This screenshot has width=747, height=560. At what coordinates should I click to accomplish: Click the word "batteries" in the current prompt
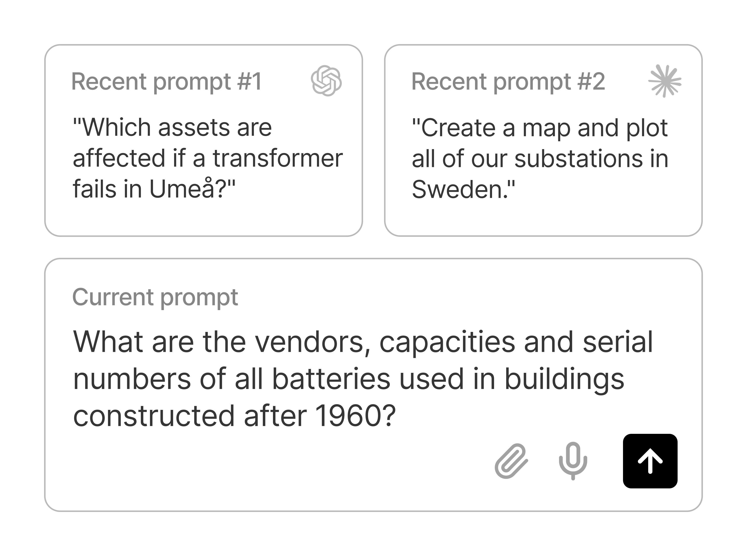point(331,379)
